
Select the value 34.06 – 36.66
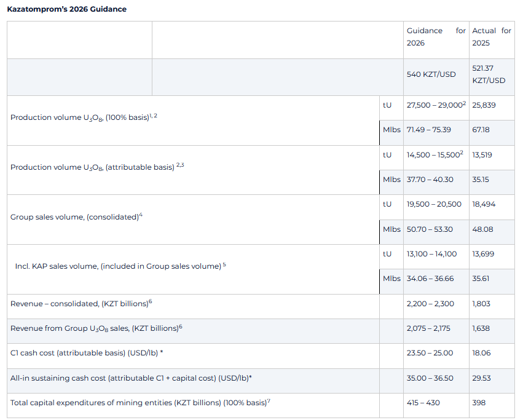(430, 279)
